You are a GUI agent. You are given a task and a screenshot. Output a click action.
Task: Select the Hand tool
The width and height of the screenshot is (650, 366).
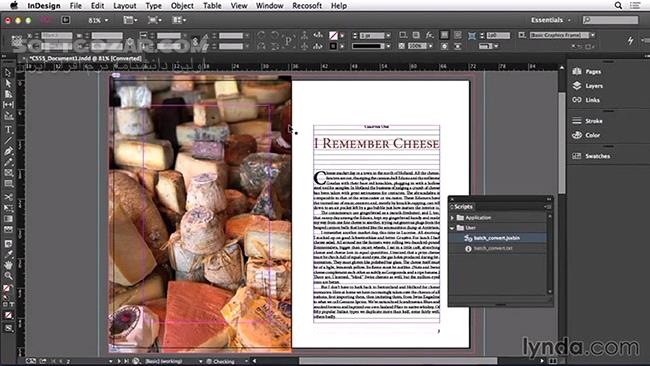8,265
